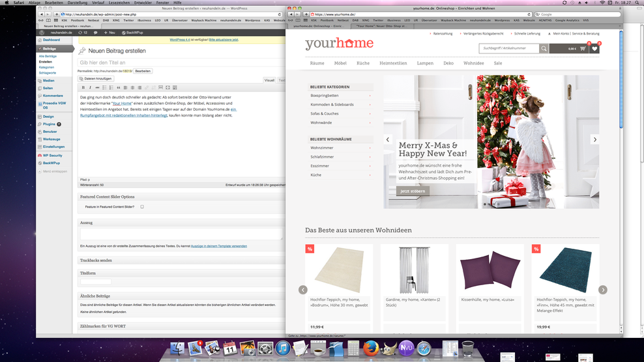The width and height of the screenshot is (644, 362).
Task: Click the yourhome page vertical scrollbar
Action: (621, 80)
